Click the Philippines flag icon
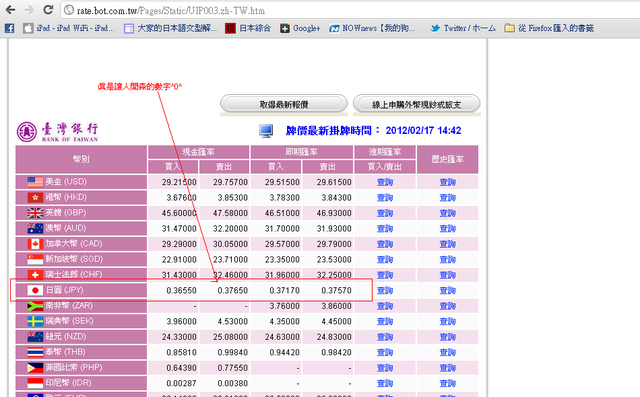Viewport: 640px width, 397px height. [35, 368]
